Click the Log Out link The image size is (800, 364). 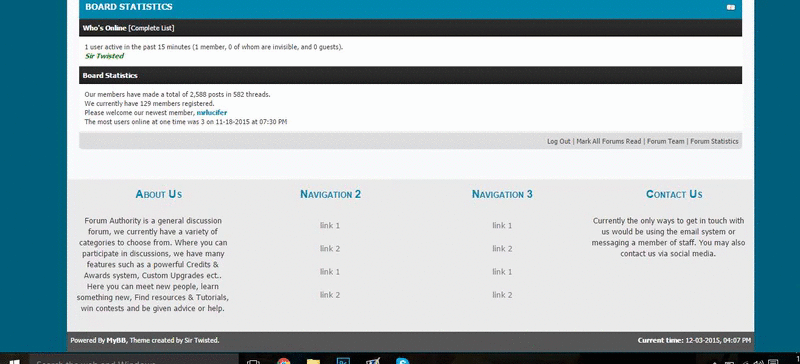(559, 141)
